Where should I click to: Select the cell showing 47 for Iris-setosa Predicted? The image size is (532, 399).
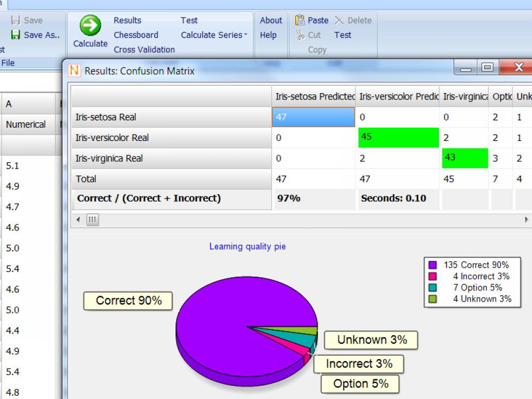coord(313,117)
